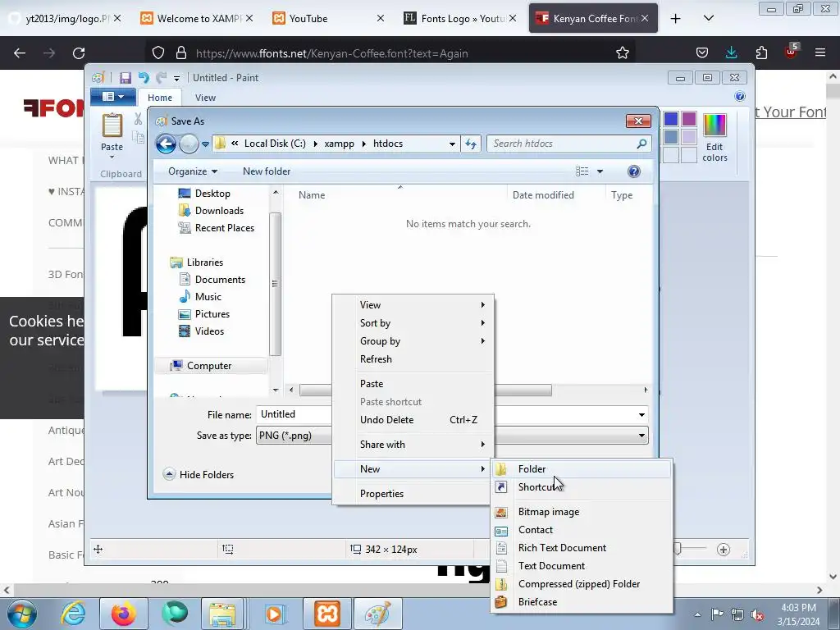Viewport: 840px width, 630px height.
Task: Switch to the YouTube browser tab
Action: [326, 19]
